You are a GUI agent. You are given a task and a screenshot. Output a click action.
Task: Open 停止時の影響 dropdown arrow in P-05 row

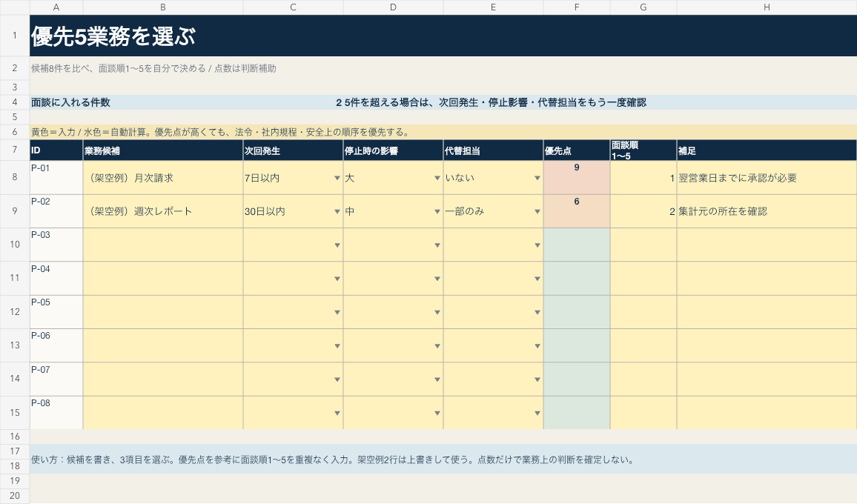pyautogui.click(x=437, y=313)
